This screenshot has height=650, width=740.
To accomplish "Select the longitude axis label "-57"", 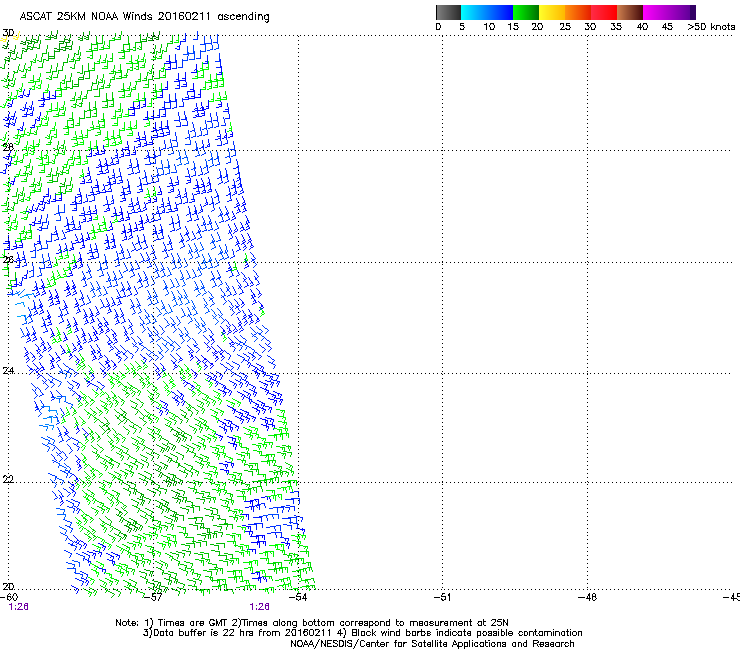I will pyautogui.click(x=153, y=597).
